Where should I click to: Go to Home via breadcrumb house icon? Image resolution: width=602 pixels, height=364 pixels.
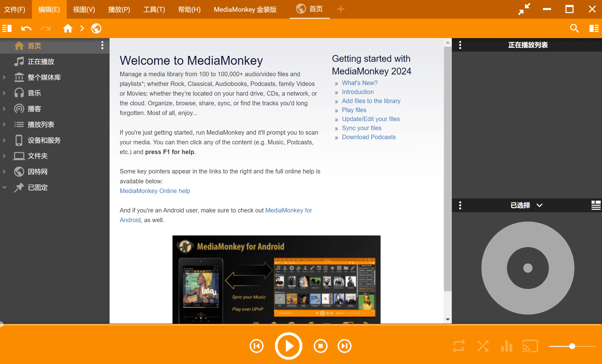pos(68,28)
